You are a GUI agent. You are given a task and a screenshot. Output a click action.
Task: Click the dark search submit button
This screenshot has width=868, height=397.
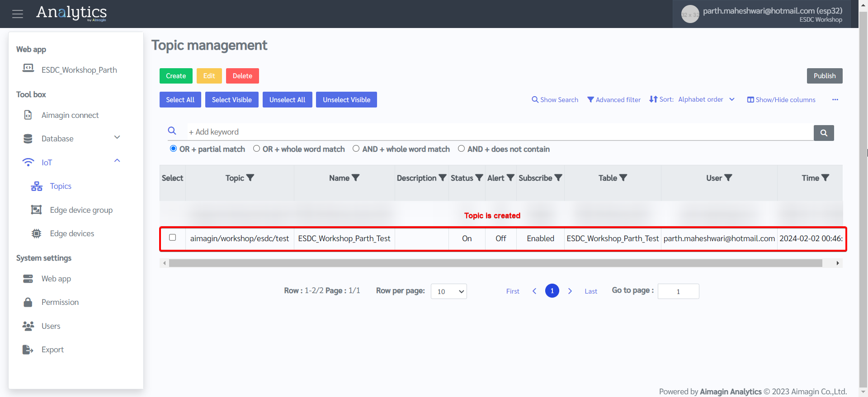[824, 133]
